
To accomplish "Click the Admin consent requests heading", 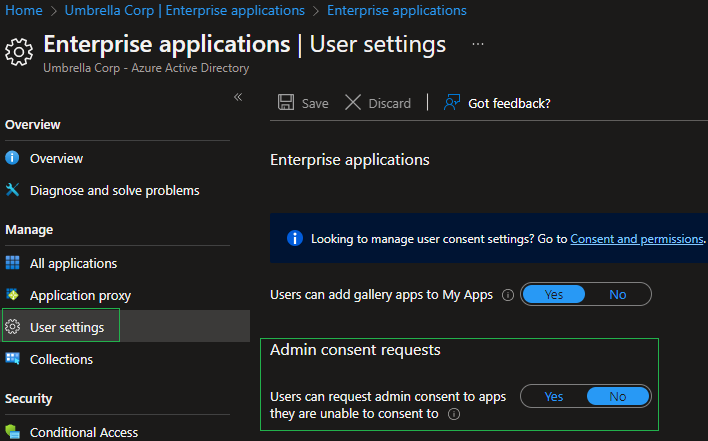I will tap(355, 350).
